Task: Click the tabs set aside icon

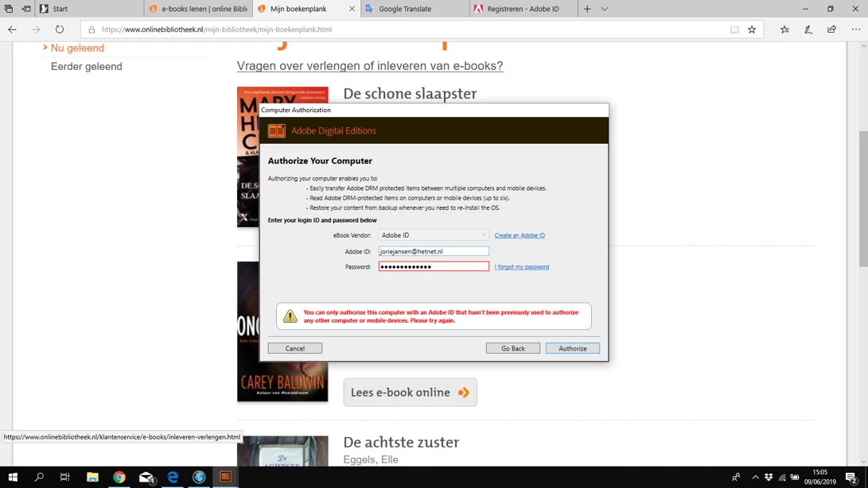Action: pyautogui.click(x=8, y=9)
